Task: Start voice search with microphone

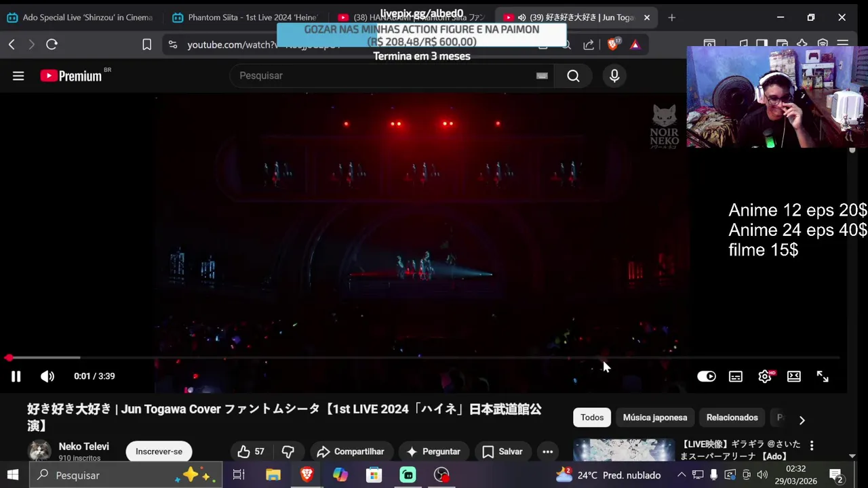Action: 614,76
